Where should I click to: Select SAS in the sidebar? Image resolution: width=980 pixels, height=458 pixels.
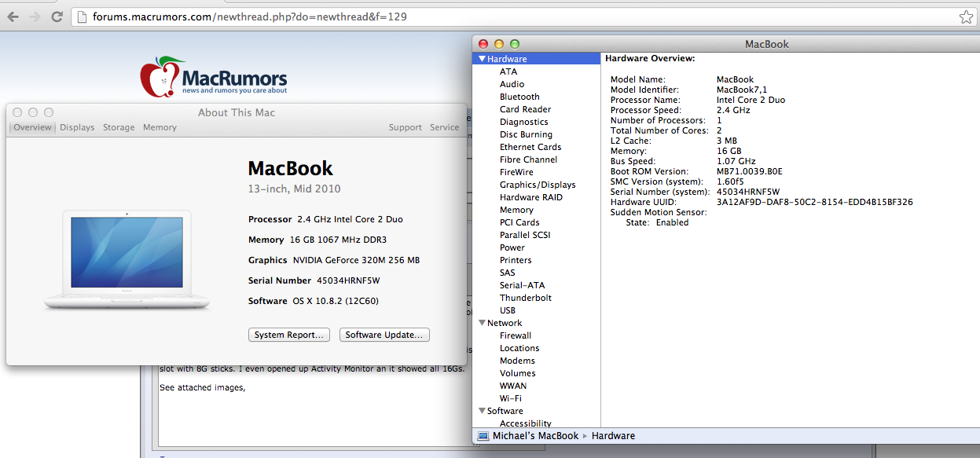coord(508,273)
